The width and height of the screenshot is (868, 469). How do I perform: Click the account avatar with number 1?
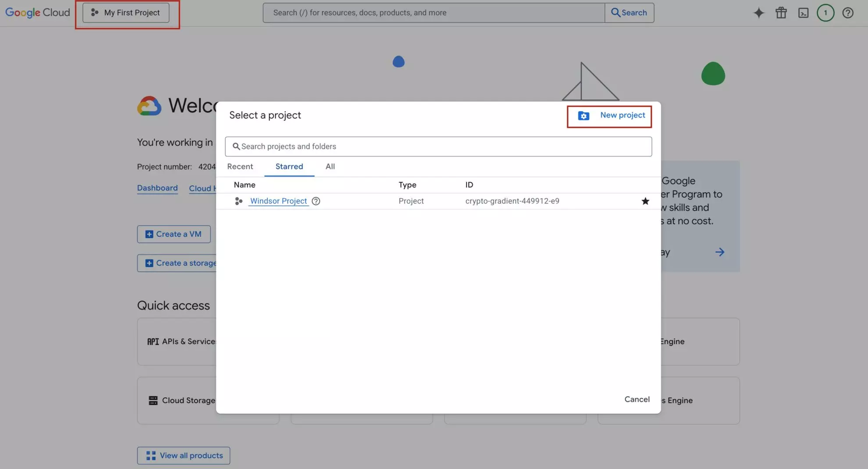point(825,13)
